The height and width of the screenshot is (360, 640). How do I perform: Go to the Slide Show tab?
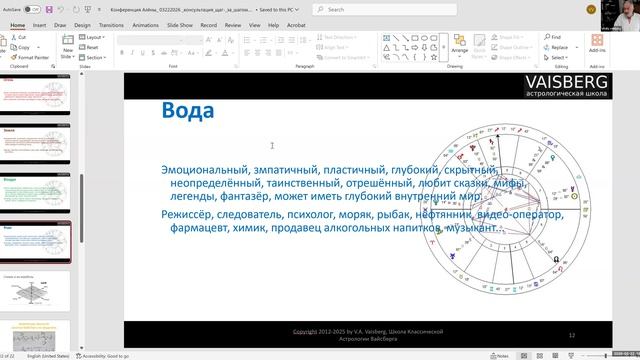point(180,25)
